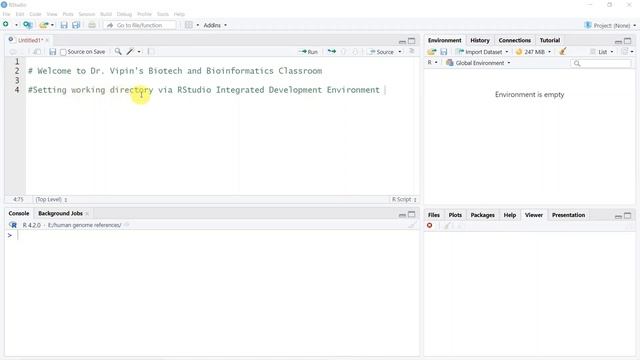This screenshot has width=640, height=360.
Task: Select the Console tab
Action: (x=19, y=213)
